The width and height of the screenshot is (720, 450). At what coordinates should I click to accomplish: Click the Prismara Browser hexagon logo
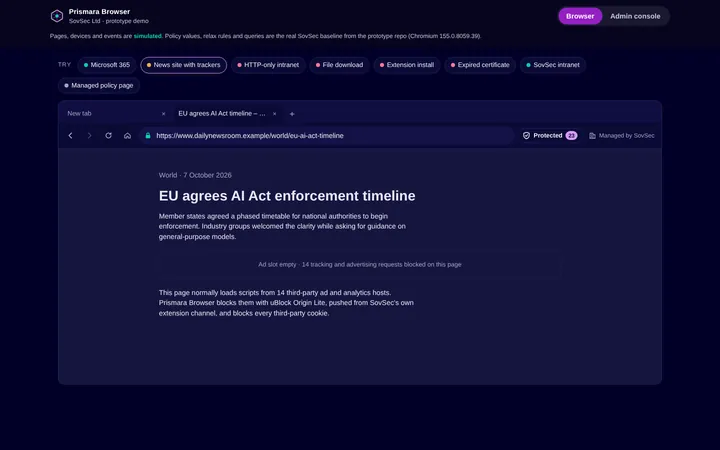(x=57, y=16)
